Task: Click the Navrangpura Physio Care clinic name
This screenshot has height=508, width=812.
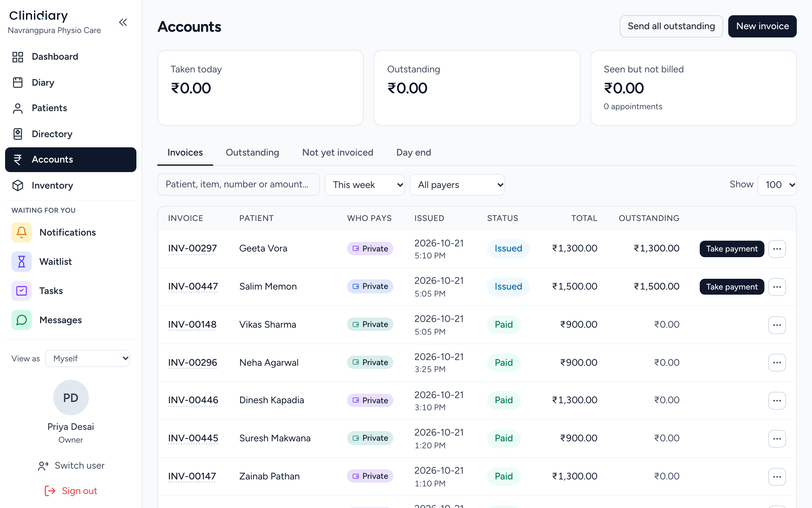Action: click(54, 30)
